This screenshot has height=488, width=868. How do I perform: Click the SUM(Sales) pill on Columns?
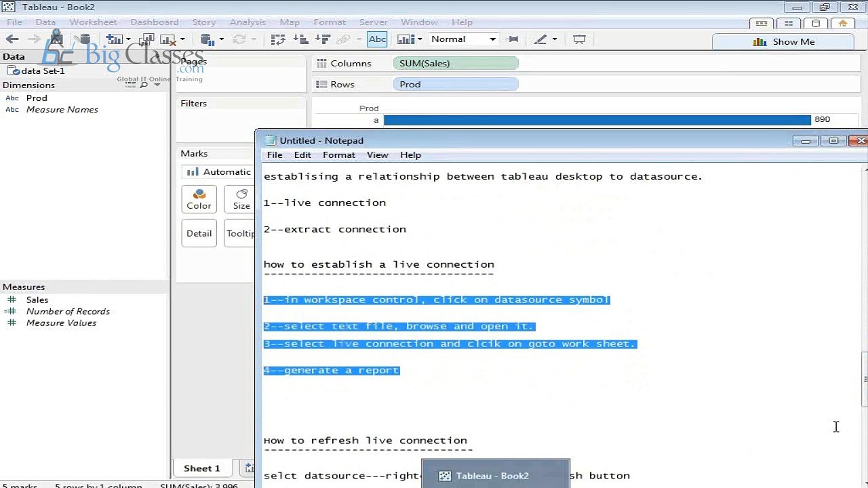(x=456, y=63)
